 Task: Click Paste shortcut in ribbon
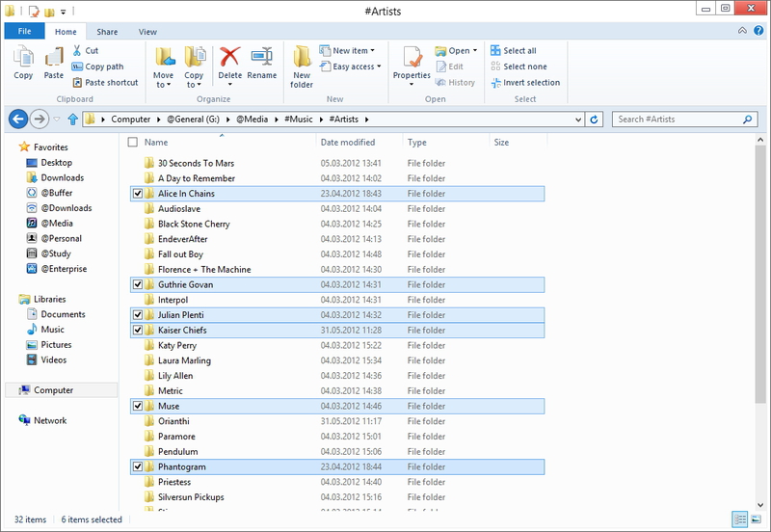(105, 83)
